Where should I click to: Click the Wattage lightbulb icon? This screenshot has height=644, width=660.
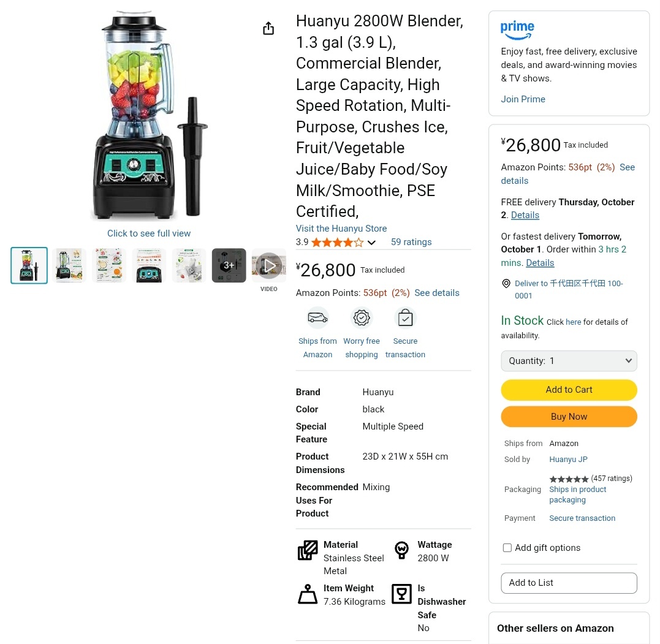coord(401,550)
